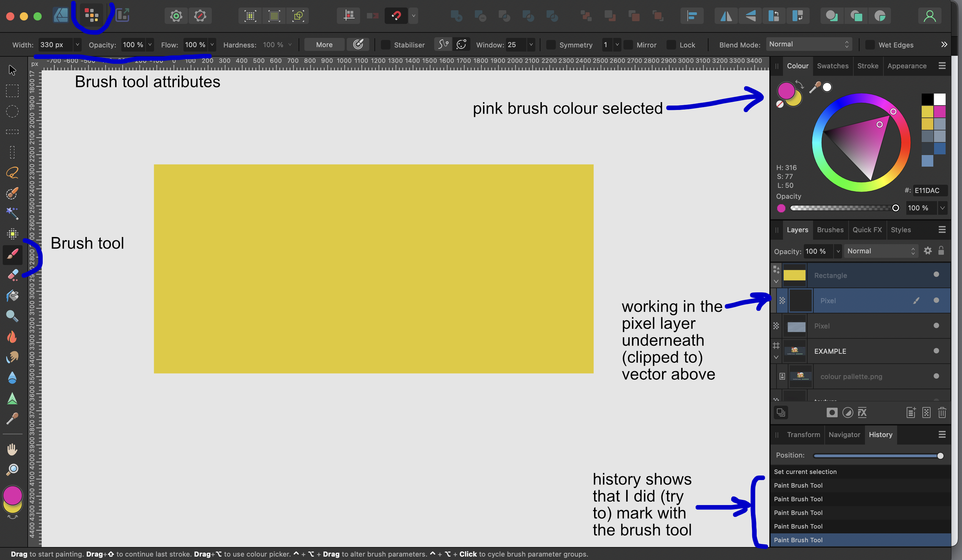Hide the colour pallette.png layer

936,376
